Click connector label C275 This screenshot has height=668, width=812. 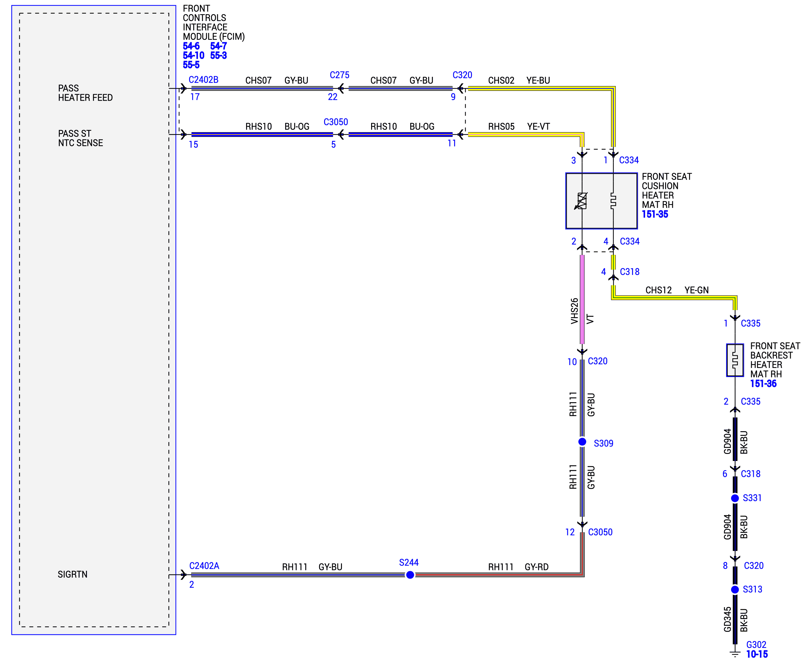click(x=340, y=75)
